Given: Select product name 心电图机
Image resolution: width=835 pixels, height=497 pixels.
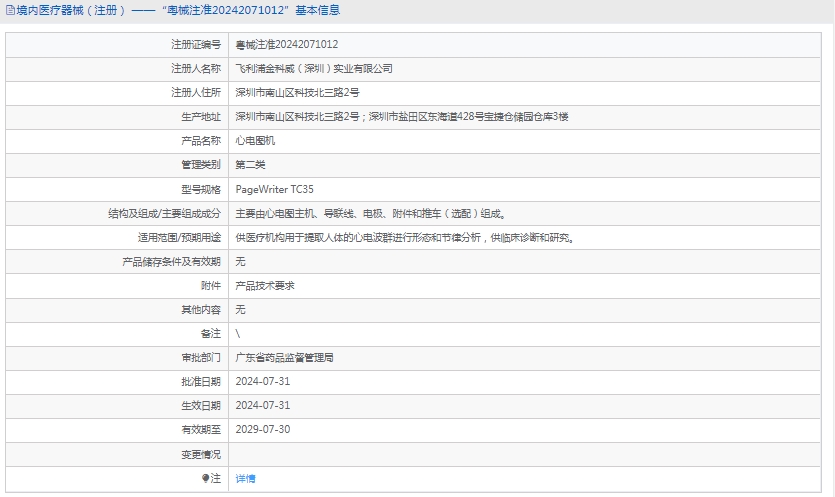Looking at the screenshot, I should click(x=255, y=141).
